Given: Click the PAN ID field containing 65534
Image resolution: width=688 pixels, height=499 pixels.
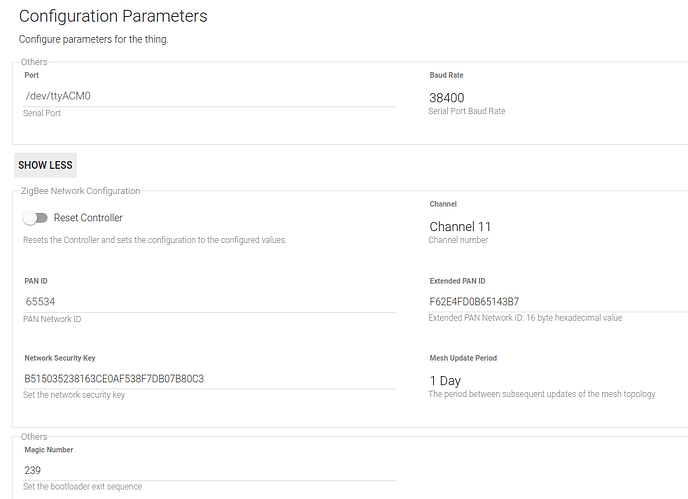Looking at the screenshot, I should [x=210, y=301].
